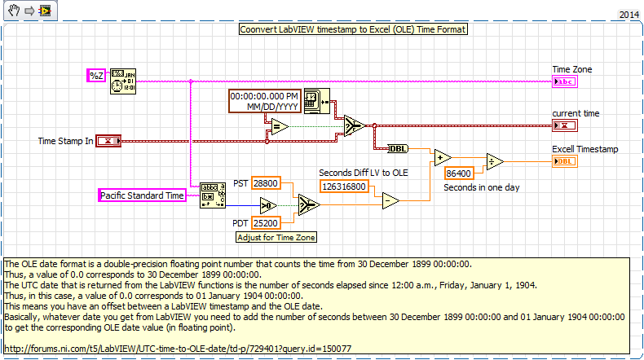
Task: Click the VI snippet icon in header
Action: [x=45, y=11]
